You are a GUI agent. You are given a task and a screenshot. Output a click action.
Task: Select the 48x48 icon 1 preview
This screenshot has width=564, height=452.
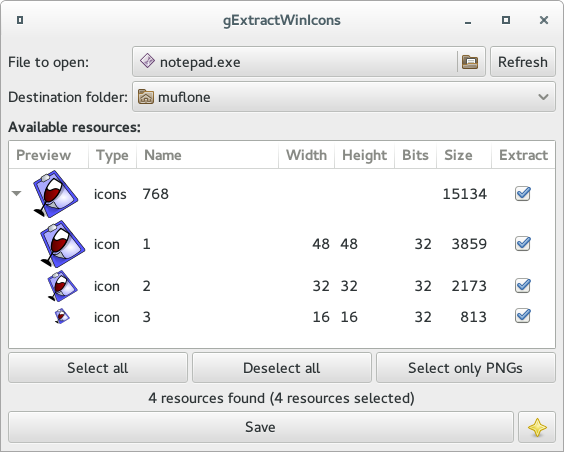(62, 244)
